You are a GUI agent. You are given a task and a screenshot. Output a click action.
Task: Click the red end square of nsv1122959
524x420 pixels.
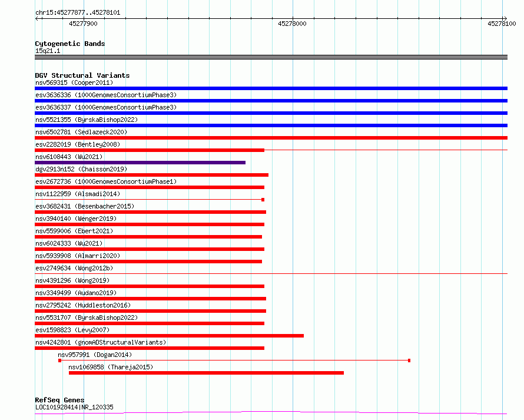click(263, 200)
